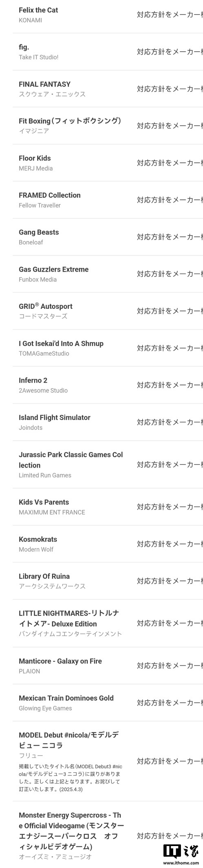Image resolution: width=203 pixels, height=868 pixels.
Task: Open the Fit Boxing entry
Action: click(108, 126)
